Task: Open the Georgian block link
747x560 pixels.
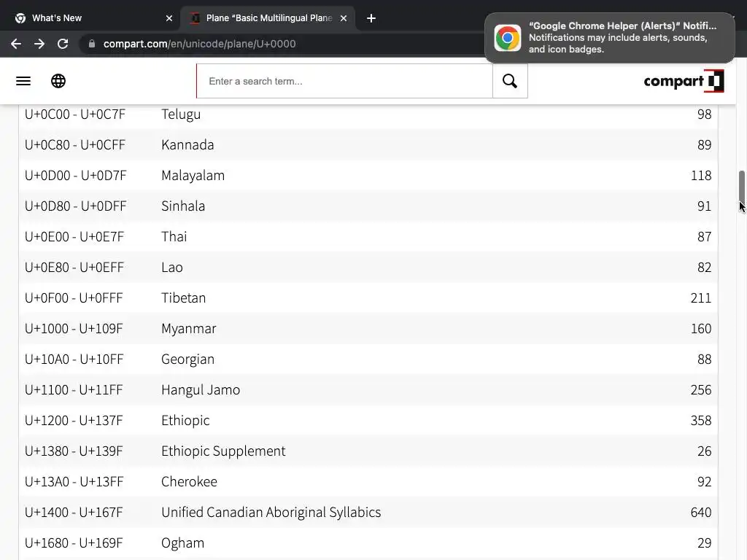Action: tap(187, 359)
